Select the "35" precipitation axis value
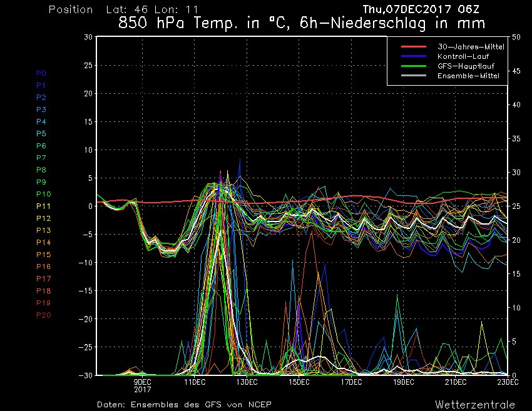The image size is (532, 411). pos(516,139)
